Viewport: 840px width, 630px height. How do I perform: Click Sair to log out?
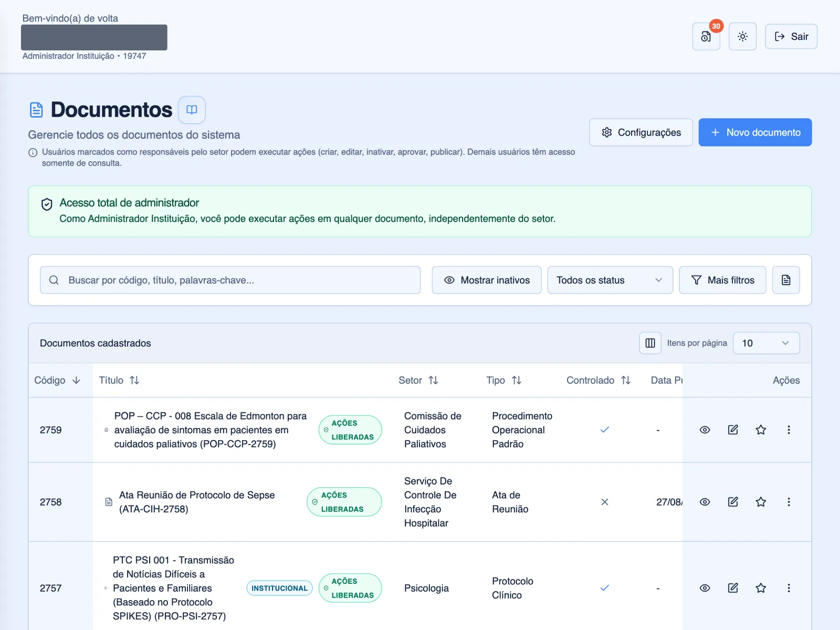[791, 36]
